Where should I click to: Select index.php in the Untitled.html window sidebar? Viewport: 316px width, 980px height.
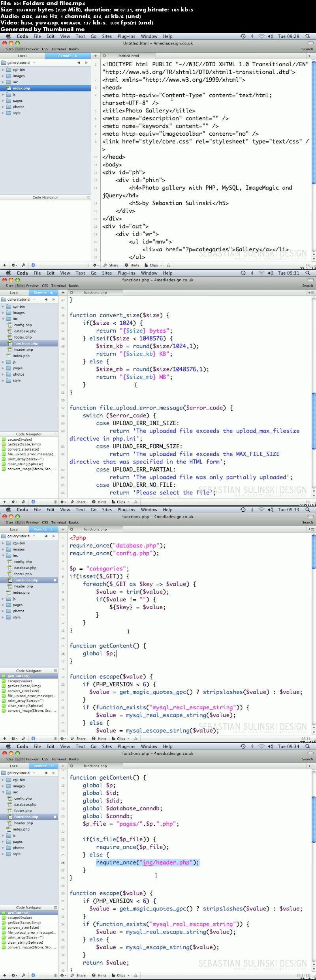(45, 88)
